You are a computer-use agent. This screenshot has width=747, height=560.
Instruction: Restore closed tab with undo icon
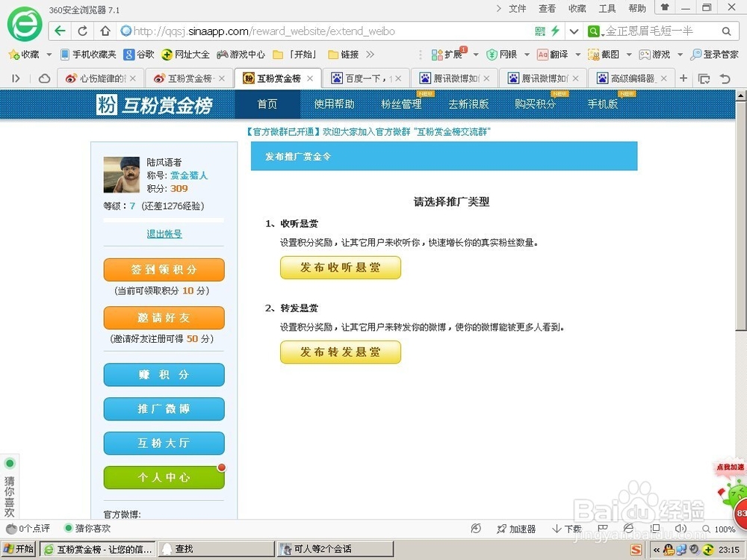point(725,78)
